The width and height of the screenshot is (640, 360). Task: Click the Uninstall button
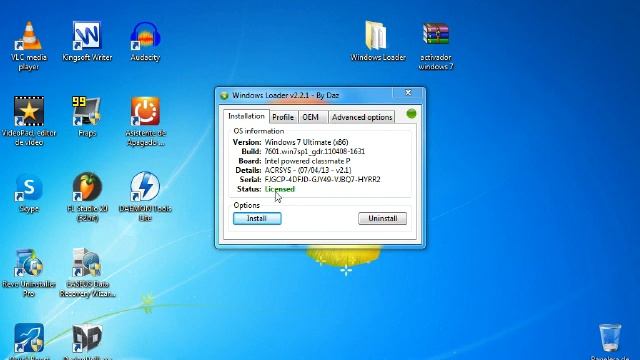click(382, 218)
